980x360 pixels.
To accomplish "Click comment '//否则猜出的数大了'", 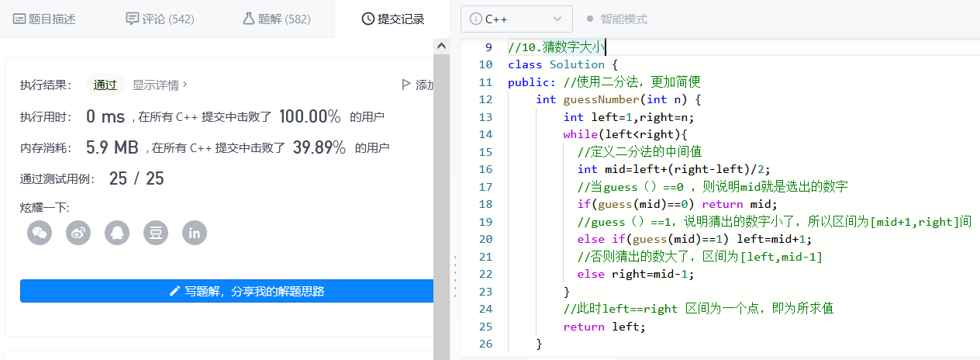I will (639, 257).
